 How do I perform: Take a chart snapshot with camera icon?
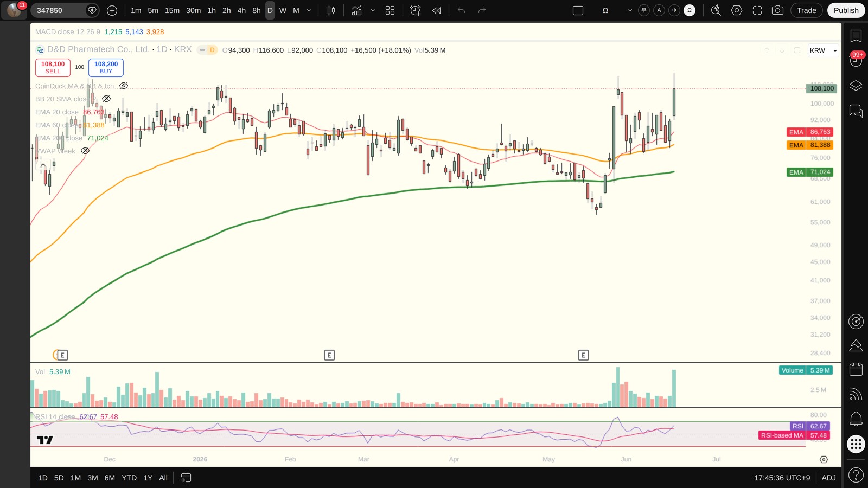[x=777, y=10]
